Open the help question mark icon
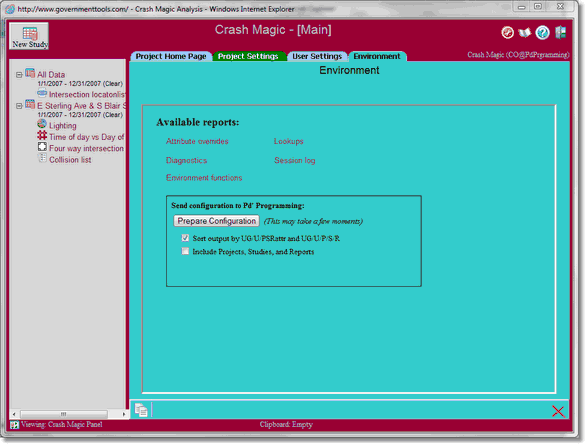Screen dimensions: 586x445 542,33
